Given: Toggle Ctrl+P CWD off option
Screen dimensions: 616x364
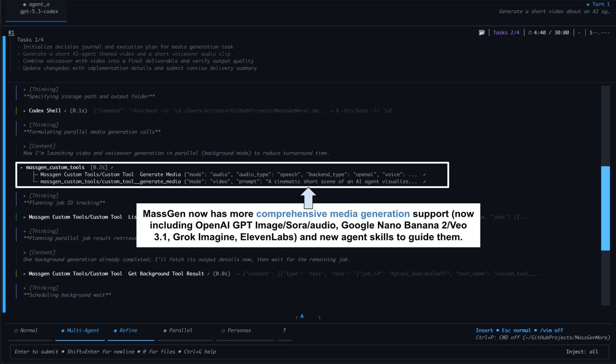Looking at the screenshot, I should coord(543,338).
